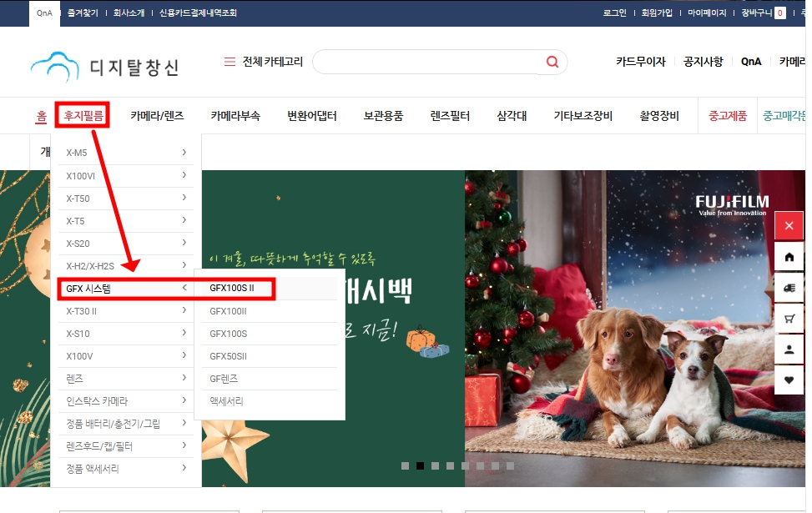Image resolution: width=812 pixels, height=513 pixels.
Task: Open the 촬영장비 category menu
Action: 659,116
